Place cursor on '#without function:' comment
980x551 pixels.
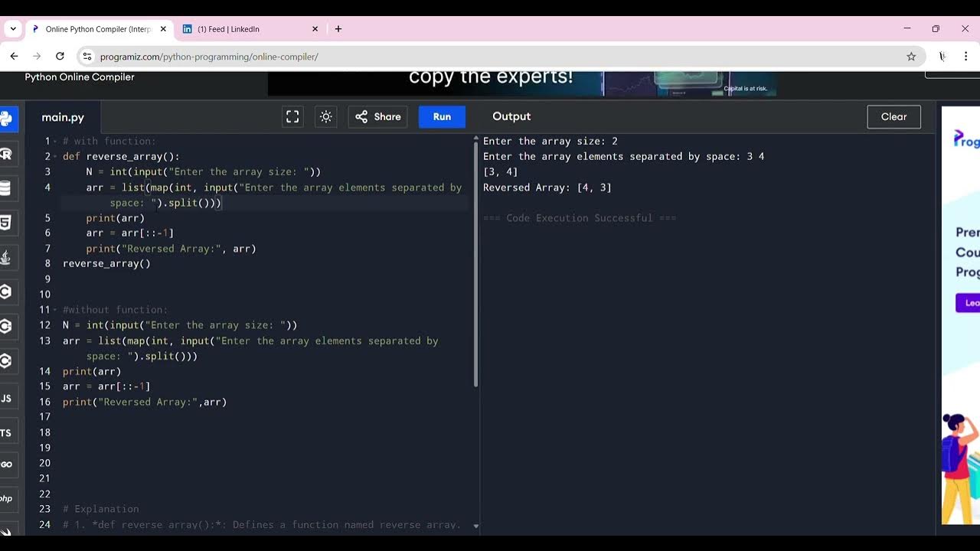pos(115,310)
